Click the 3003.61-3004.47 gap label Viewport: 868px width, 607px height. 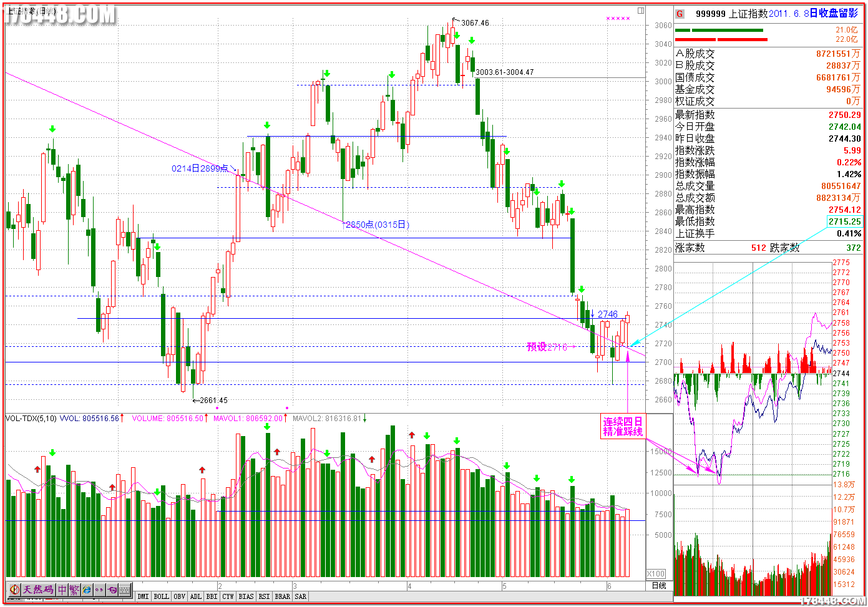[x=505, y=72]
